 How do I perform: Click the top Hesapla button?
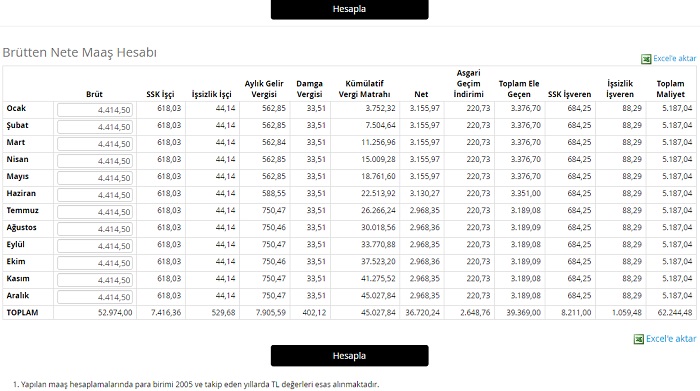(350, 9)
